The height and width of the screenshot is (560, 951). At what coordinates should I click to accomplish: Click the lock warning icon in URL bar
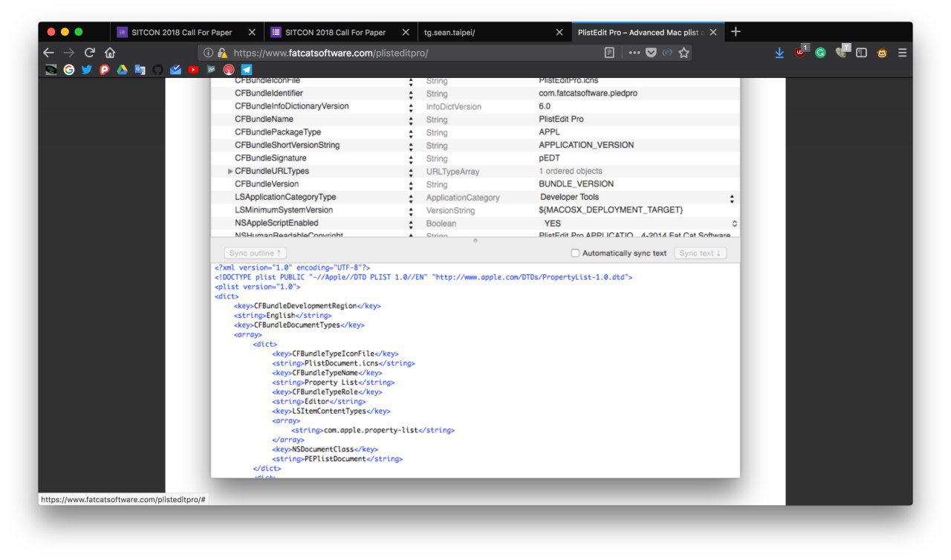point(222,53)
